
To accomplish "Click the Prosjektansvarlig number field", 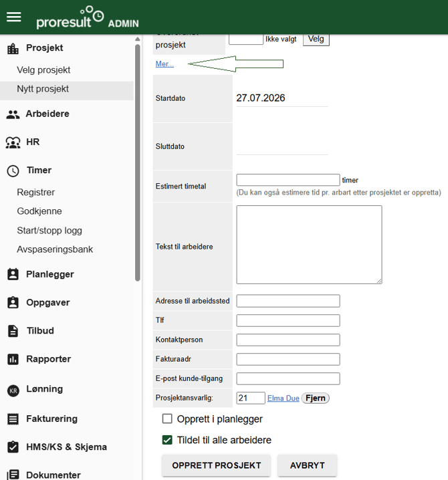I will tap(251, 398).
